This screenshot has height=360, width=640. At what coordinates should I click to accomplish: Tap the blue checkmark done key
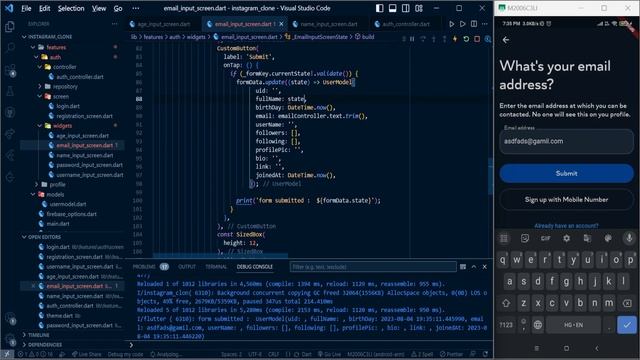627,325
